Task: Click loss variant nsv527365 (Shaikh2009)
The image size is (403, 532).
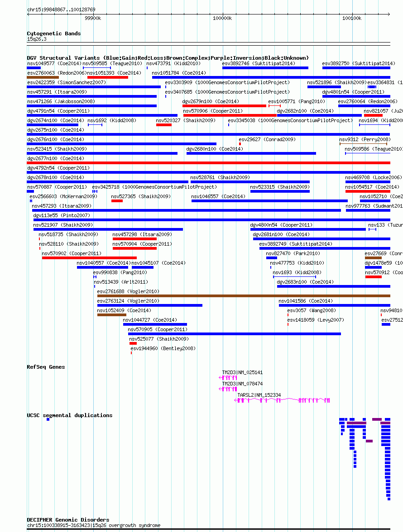Action: (x=117, y=201)
